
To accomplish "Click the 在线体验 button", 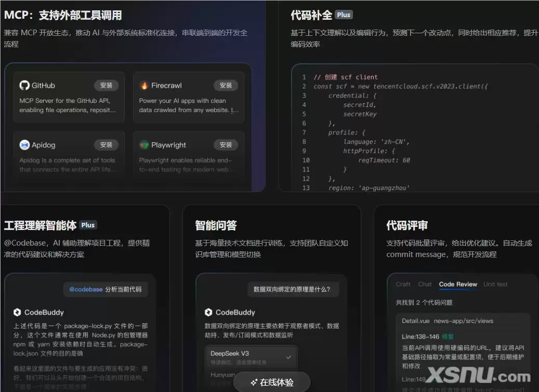I will [x=271, y=382].
